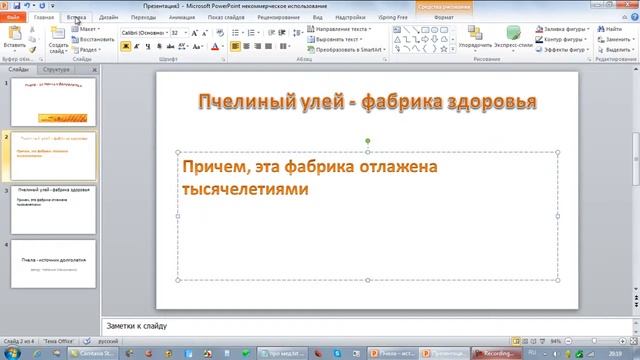The height and width of the screenshot is (360, 640).
Task: Click fit slide to window icon
Action: [633, 341]
